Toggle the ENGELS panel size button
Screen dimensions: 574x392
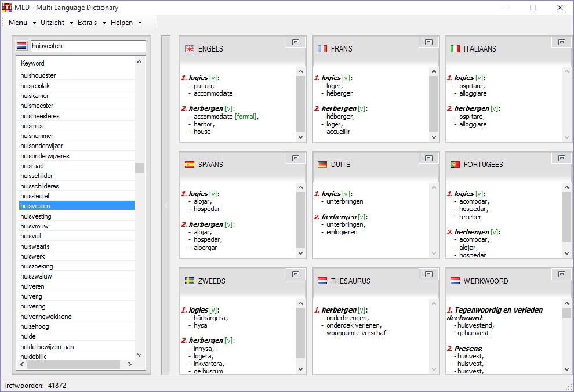[x=295, y=42]
